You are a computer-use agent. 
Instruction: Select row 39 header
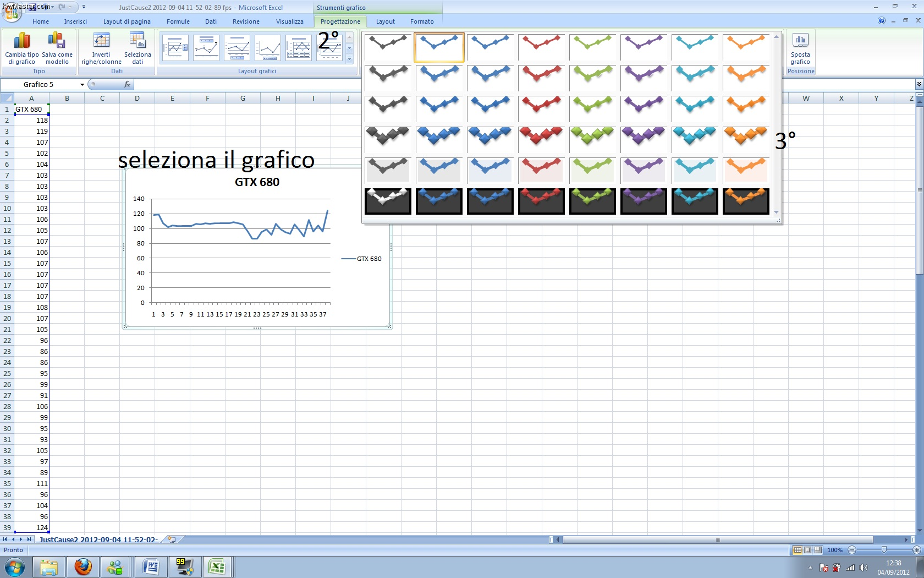point(7,527)
